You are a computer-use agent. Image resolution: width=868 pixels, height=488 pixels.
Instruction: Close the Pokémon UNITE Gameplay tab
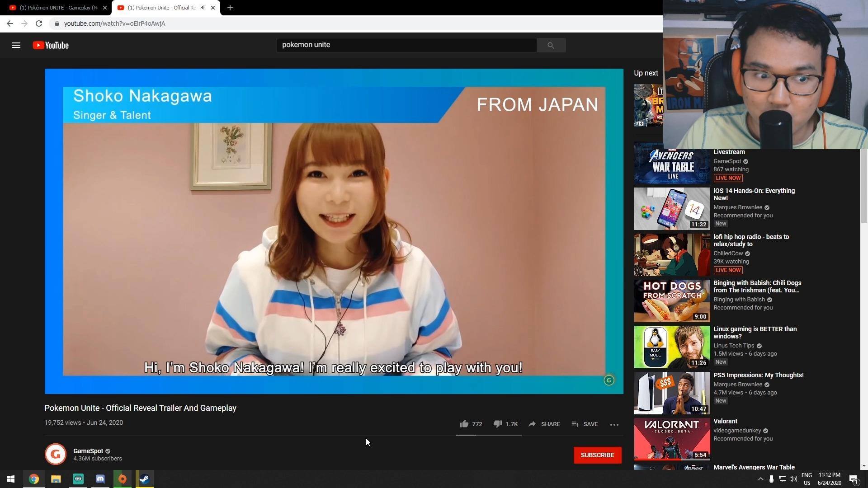pyautogui.click(x=105, y=8)
